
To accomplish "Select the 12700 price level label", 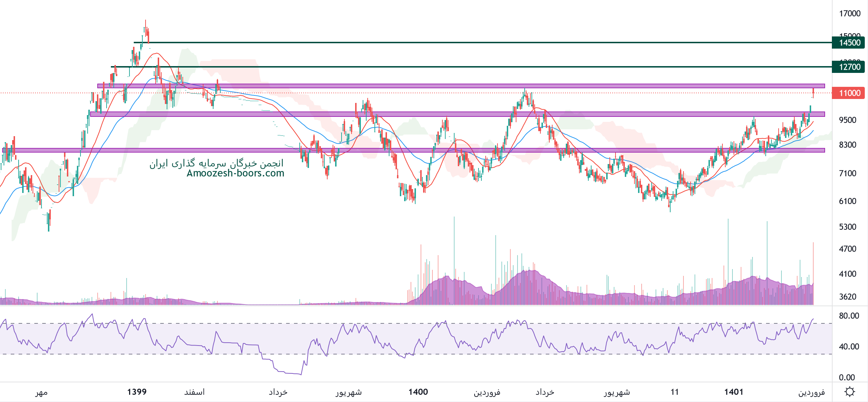I will 849,67.
